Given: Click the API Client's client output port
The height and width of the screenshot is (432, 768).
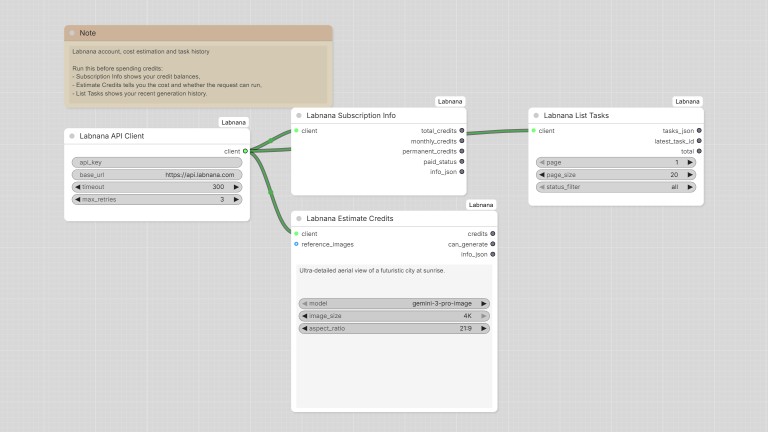Looking at the screenshot, I should (245, 151).
